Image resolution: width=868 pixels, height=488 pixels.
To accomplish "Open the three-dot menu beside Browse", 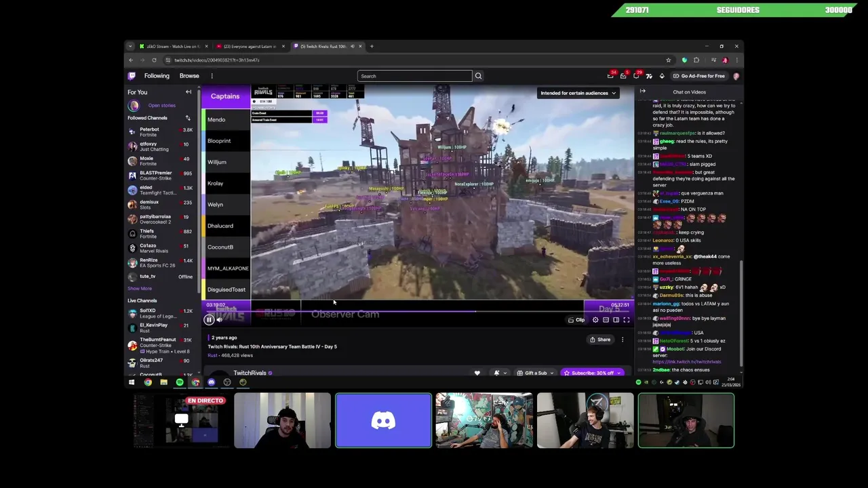I will [x=212, y=76].
